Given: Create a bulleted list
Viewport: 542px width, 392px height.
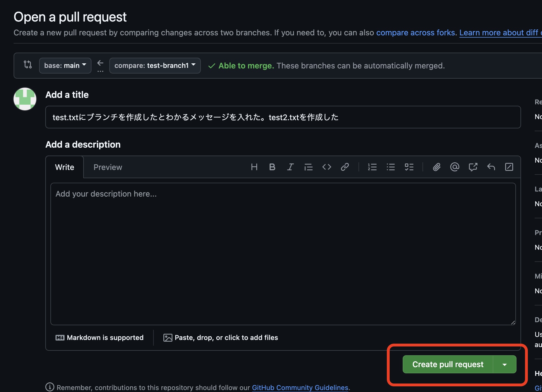Looking at the screenshot, I should pos(391,167).
